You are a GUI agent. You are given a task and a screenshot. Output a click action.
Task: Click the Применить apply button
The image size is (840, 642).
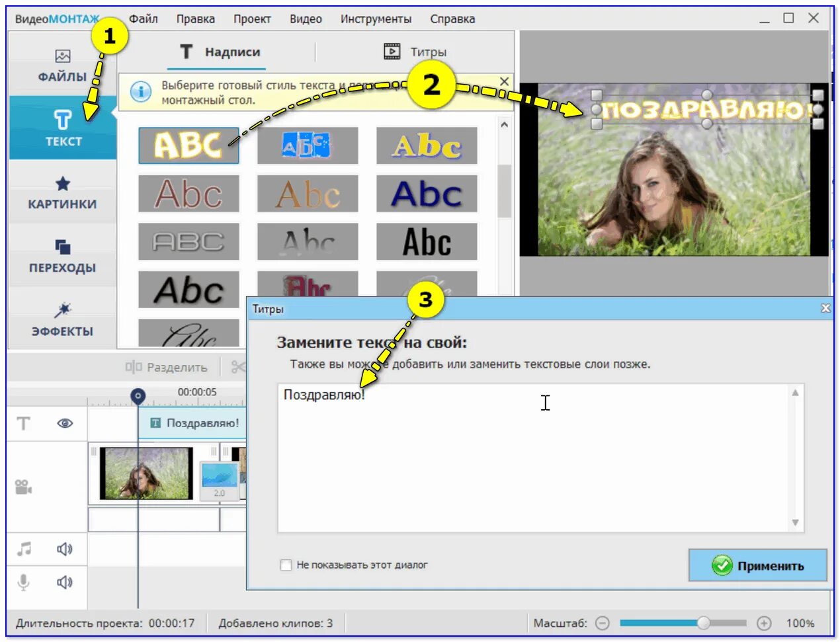click(x=758, y=565)
